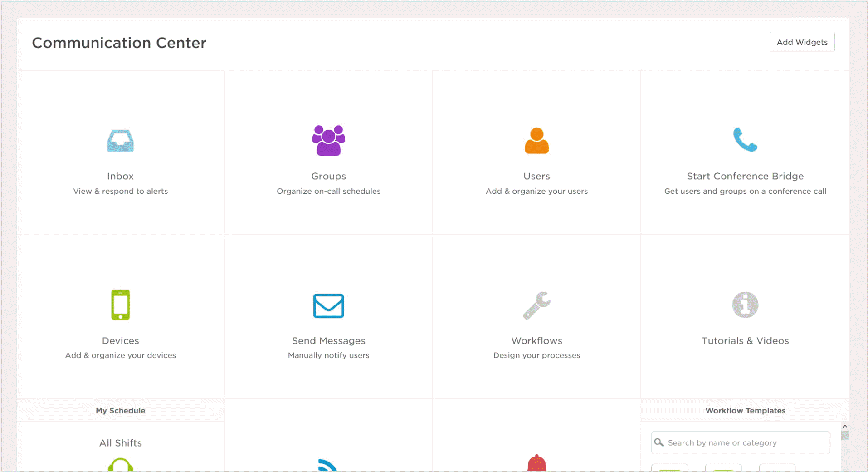This screenshot has height=472, width=868.
Task: Click the search magnifier in Workflow Templates
Action: [x=659, y=442]
